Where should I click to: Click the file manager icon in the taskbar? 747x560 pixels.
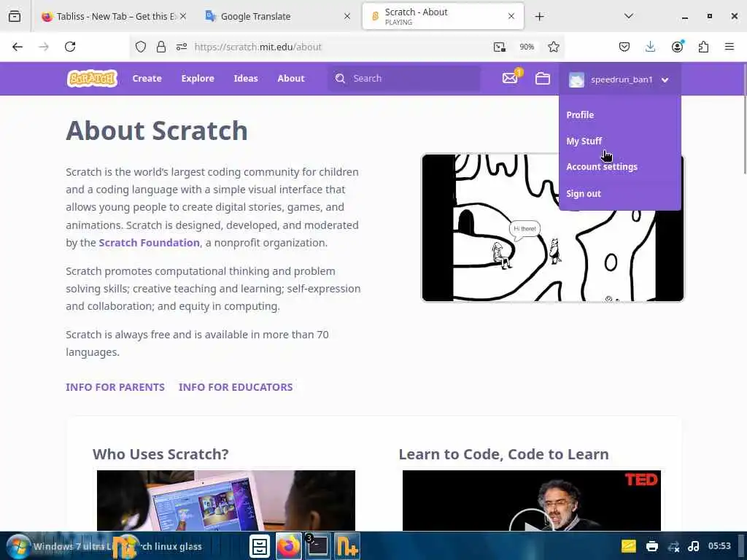(260, 546)
